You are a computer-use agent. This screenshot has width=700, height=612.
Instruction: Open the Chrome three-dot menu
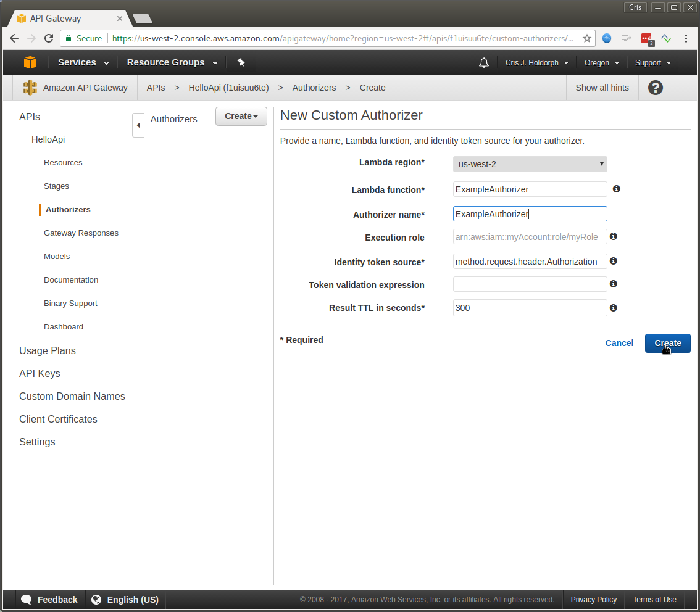[x=686, y=39]
